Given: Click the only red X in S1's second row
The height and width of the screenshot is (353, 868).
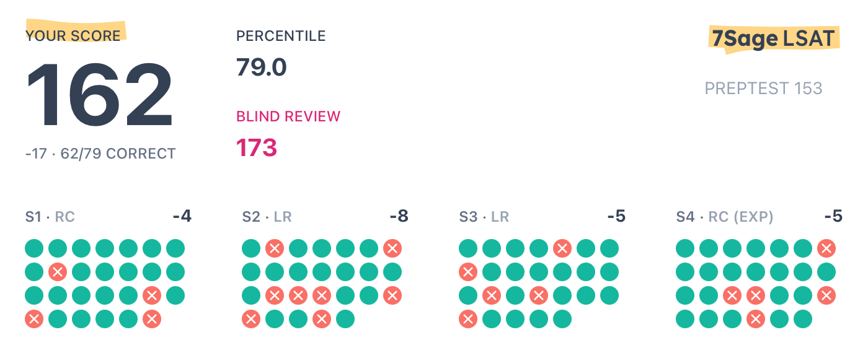Looking at the screenshot, I should point(58,272).
